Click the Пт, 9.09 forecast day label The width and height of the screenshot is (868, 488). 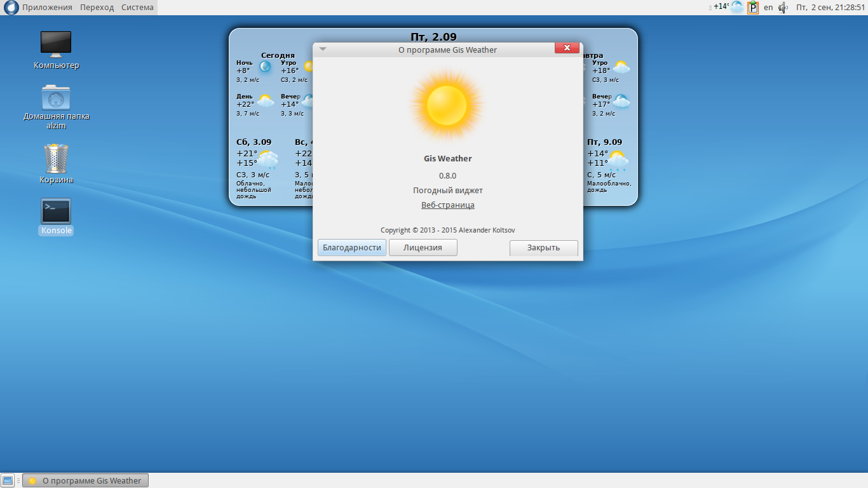click(605, 142)
